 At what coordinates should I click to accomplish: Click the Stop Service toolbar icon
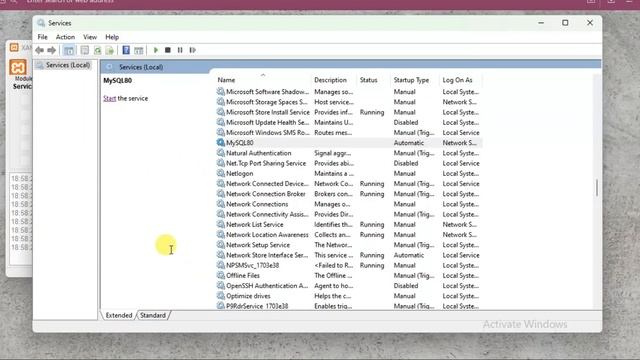point(167,50)
